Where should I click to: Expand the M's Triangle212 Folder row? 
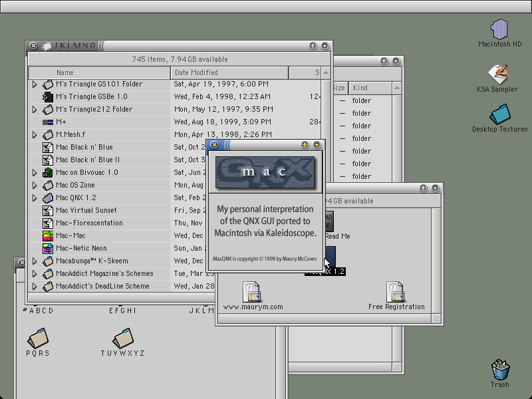pos(35,110)
